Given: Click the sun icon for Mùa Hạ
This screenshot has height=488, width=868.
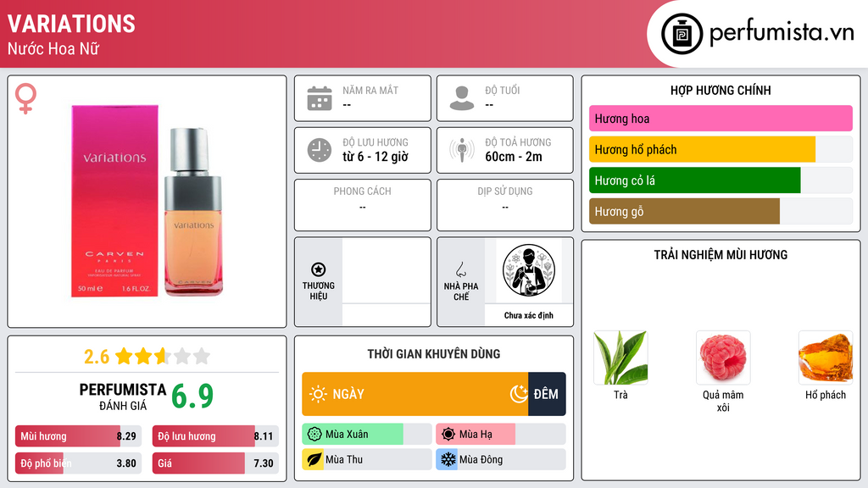Looking at the screenshot, I should pyautogui.click(x=448, y=435).
